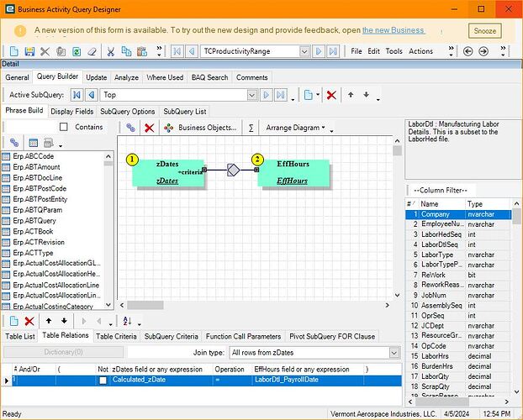Open the Join type dropdown
This screenshot has width=523, height=420.
pyautogui.click(x=394, y=353)
